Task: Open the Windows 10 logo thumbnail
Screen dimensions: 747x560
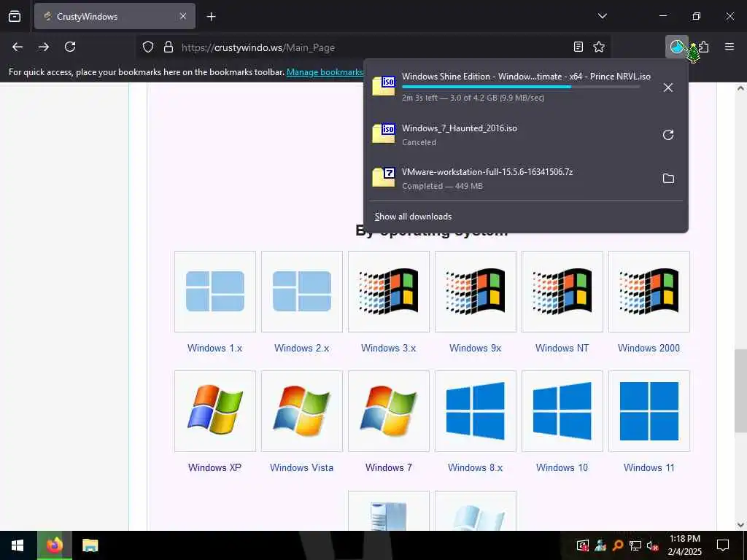Action: click(x=562, y=411)
